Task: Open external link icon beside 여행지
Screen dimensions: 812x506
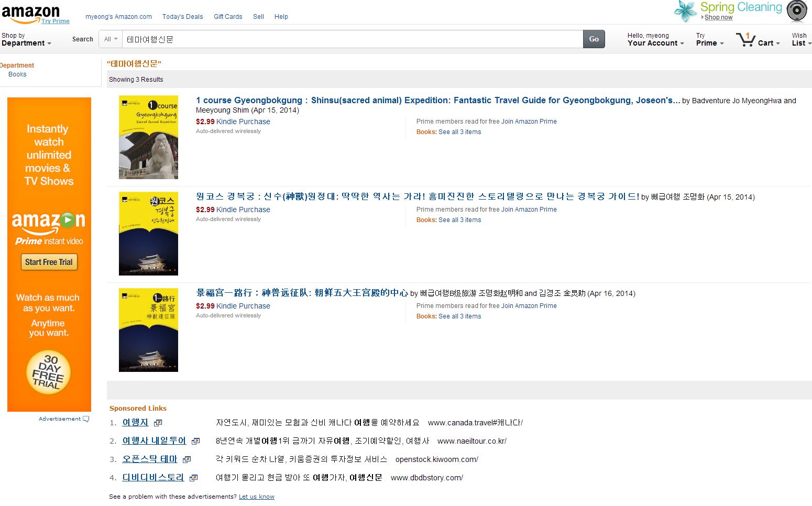Action: tap(158, 423)
